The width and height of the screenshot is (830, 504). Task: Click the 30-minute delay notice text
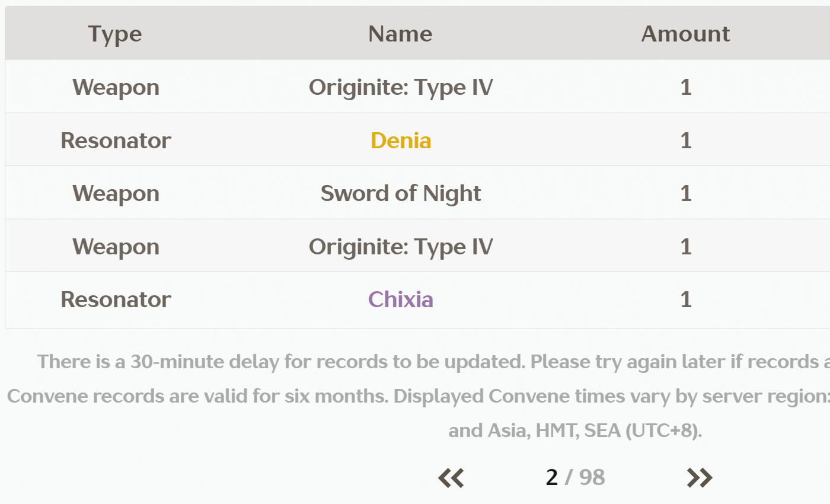click(x=433, y=362)
